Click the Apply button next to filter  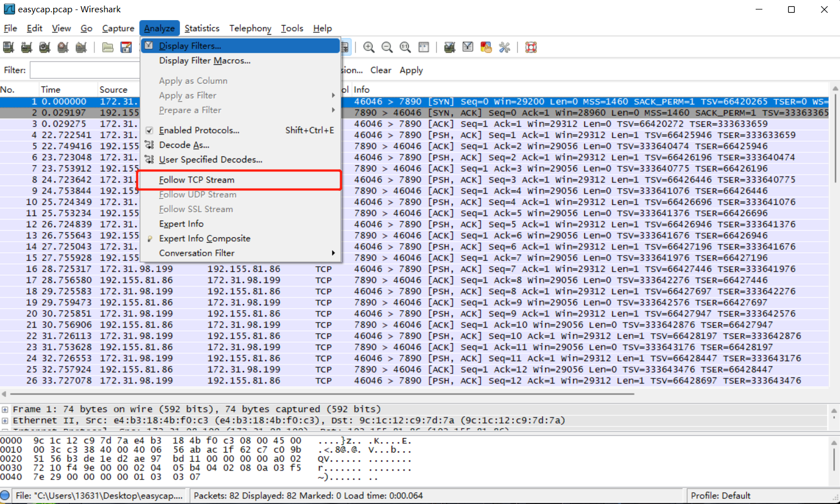(411, 70)
